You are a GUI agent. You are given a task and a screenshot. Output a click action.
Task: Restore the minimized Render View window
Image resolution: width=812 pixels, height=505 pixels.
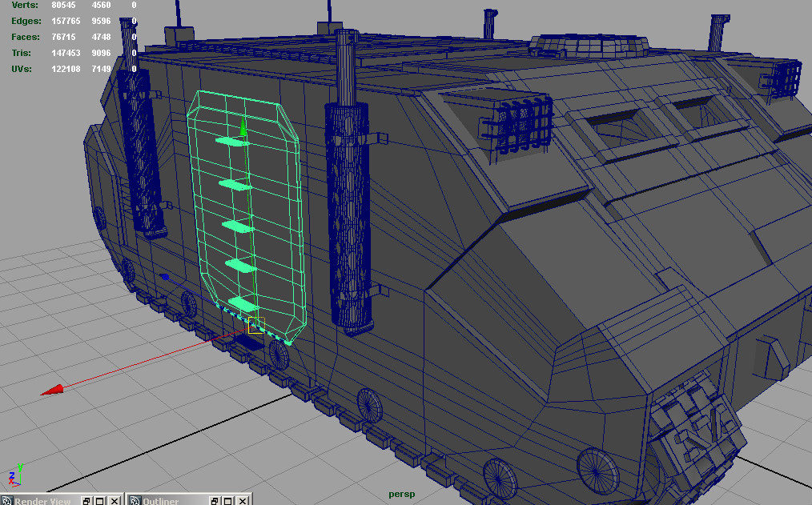pos(86,501)
